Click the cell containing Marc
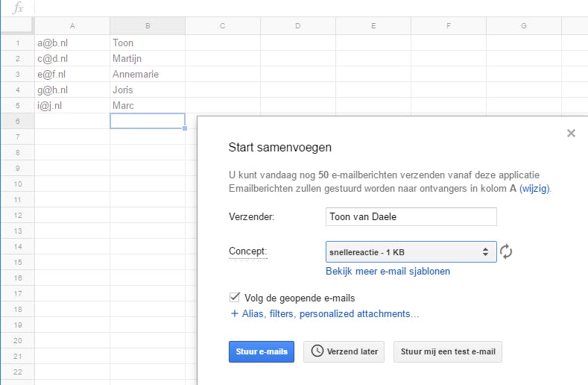 [148, 106]
